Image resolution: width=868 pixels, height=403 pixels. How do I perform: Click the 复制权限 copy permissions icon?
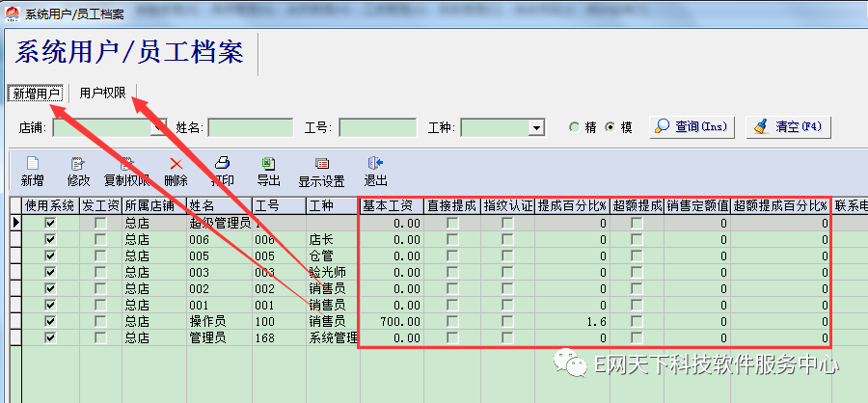pos(126,164)
